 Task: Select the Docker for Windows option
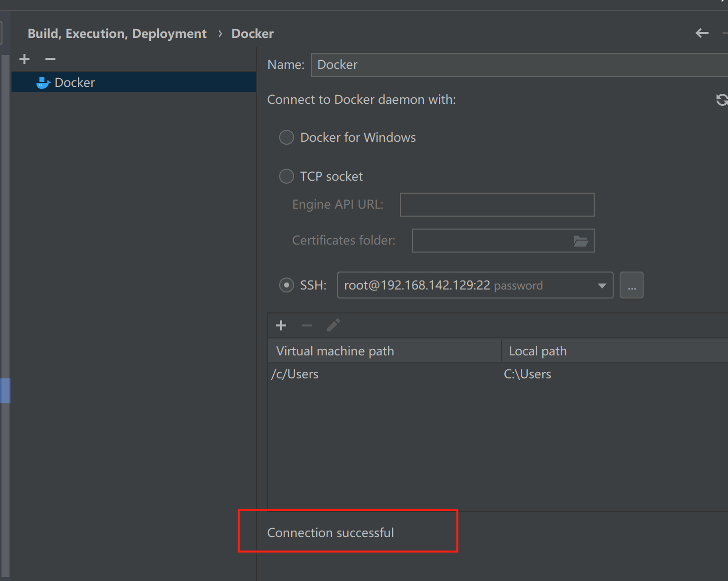[x=287, y=137]
